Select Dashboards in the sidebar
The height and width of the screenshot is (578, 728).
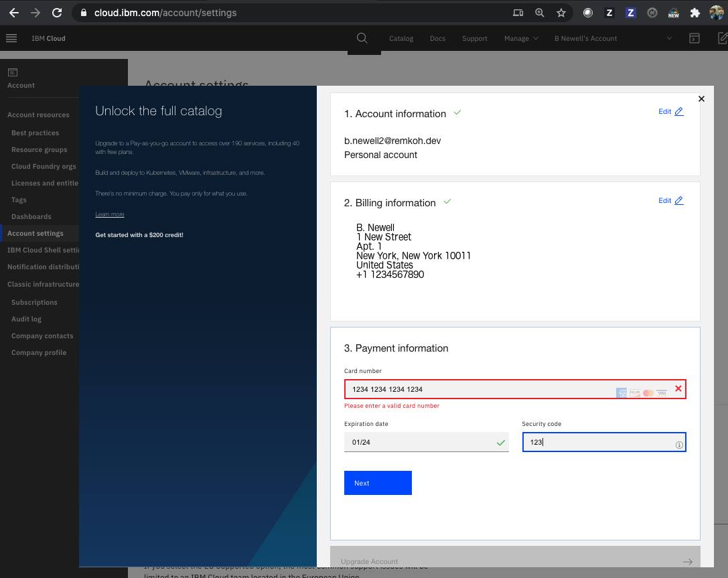[31, 216]
